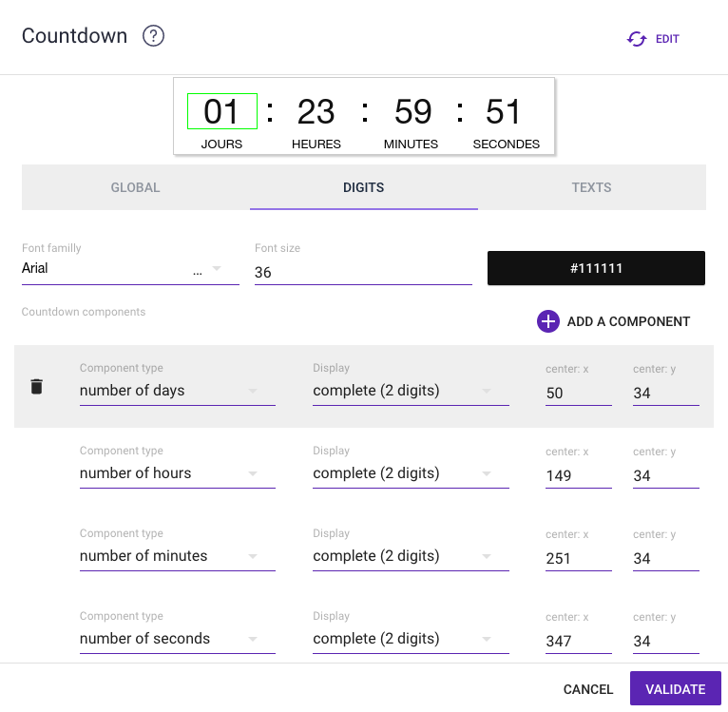Switch to the Global tab

135,187
